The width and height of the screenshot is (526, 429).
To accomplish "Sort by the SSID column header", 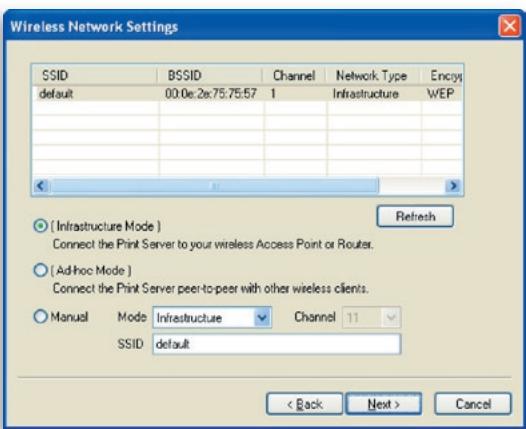I will pyautogui.click(x=95, y=75).
